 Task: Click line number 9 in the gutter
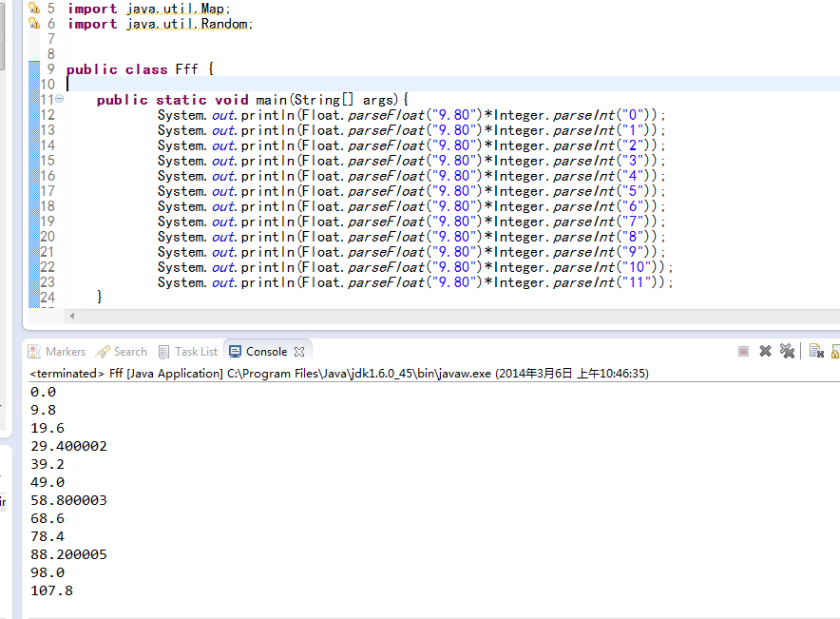pos(50,69)
